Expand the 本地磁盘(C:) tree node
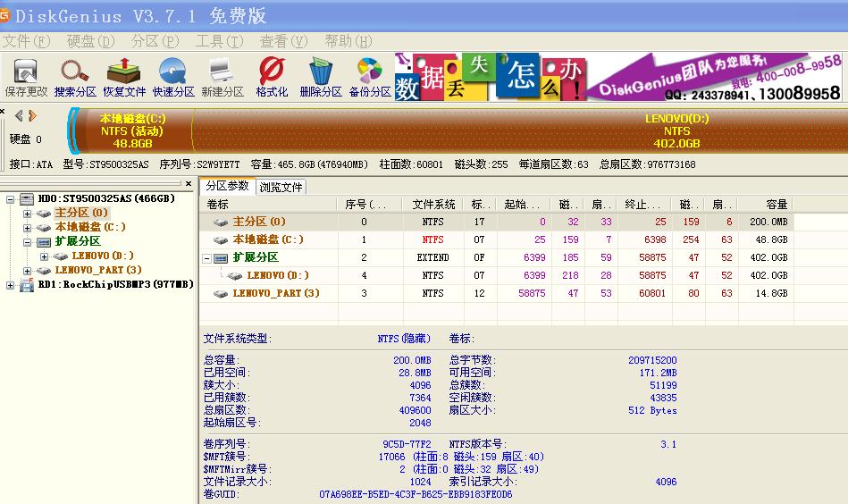This screenshot has width=848, height=504. [x=27, y=228]
